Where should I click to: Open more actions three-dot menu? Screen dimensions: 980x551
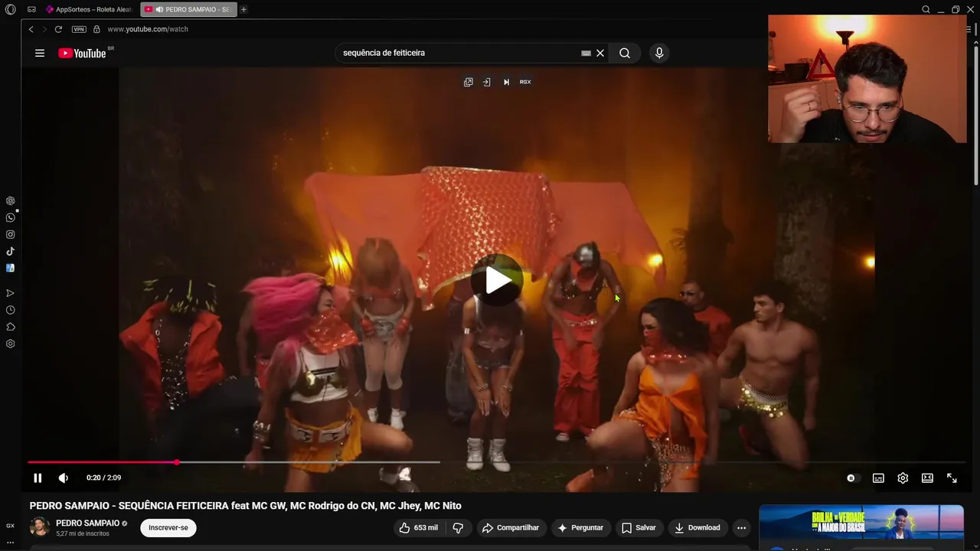tap(741, 527)
